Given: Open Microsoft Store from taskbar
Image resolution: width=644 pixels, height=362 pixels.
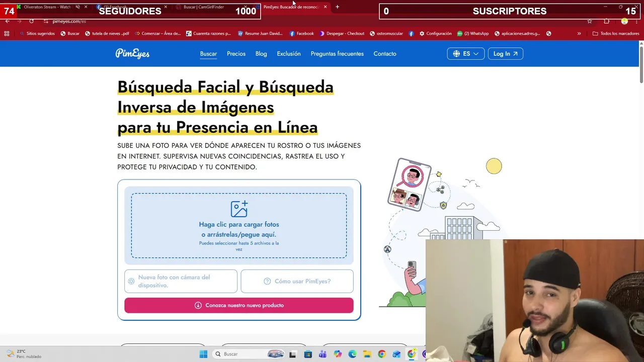Looking at the screenshot, I should click(x=308, y=354).
